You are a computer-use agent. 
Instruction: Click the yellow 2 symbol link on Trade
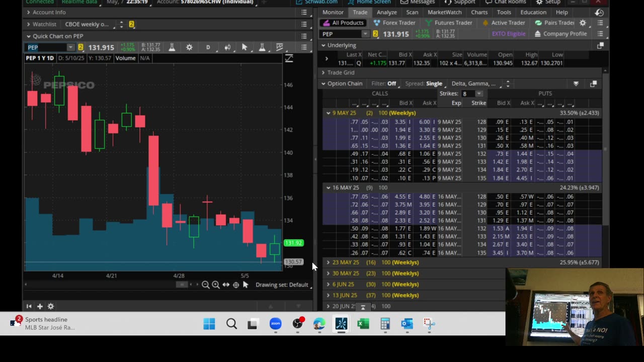pos(375,34)
